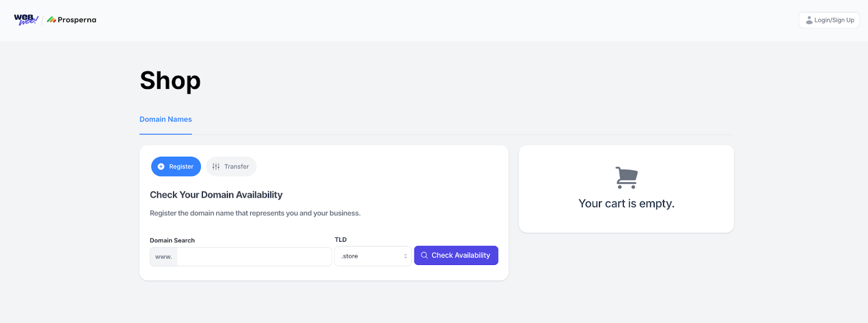Click the plus icon in Register
This screenshot has width=868, height=323.
pyautogui.click(x=161, y=167)
